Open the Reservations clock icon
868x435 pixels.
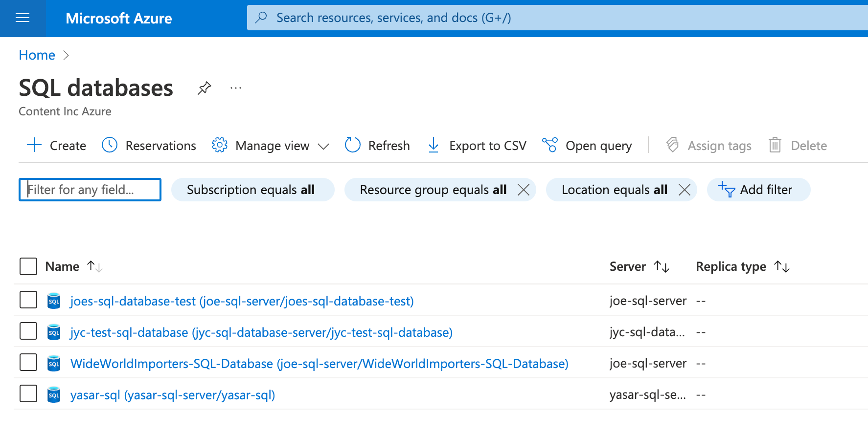[110, 145]
